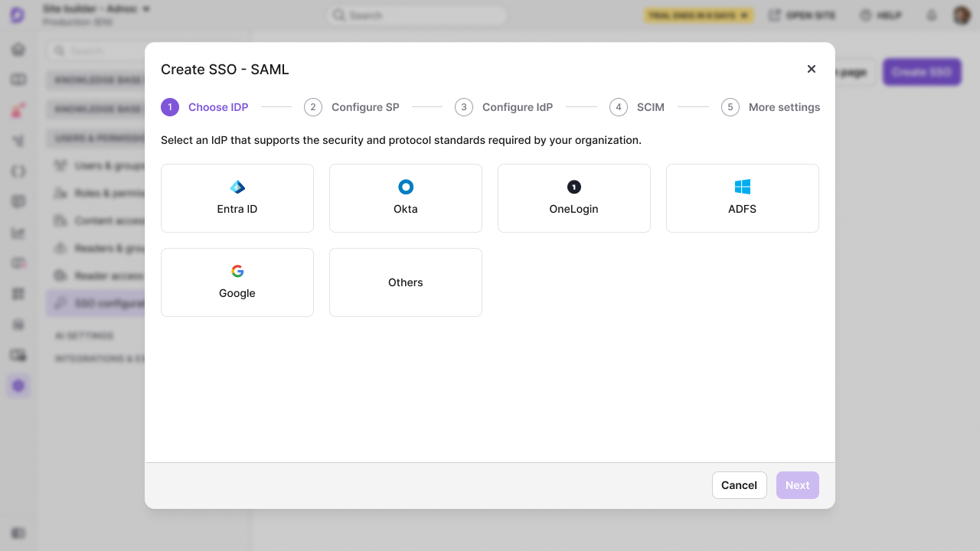The height and width of the screenshot is (551, 980).
Task: Open the notifications bell
Action: click(932, 15)
